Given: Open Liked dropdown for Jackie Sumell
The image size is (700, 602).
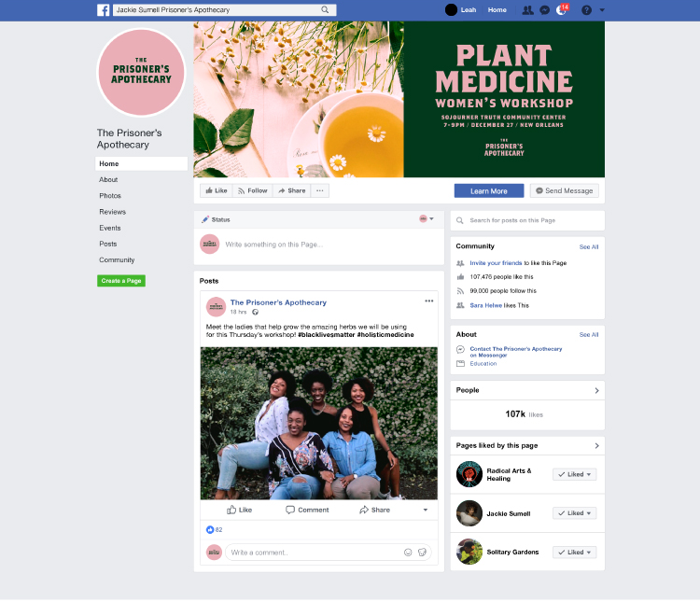Looking at the screenshot, I should (x=575, y=513).
